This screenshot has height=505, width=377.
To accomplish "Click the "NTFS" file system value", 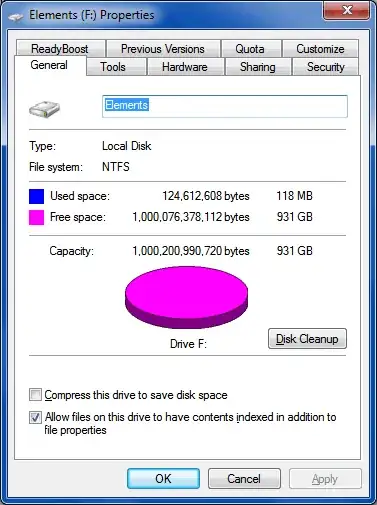I will pos(116,167).
